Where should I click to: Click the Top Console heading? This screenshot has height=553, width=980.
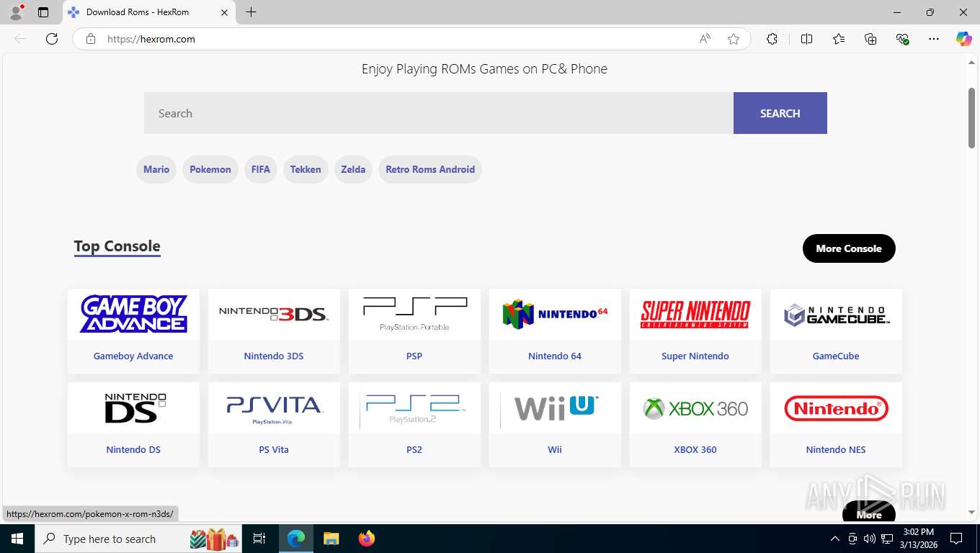[117, 246]
